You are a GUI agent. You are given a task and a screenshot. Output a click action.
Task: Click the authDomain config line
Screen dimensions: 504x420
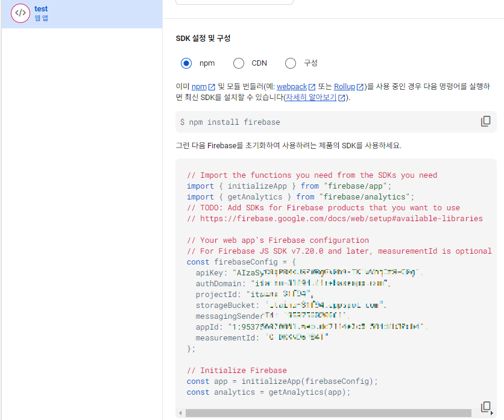coord(293,283)
